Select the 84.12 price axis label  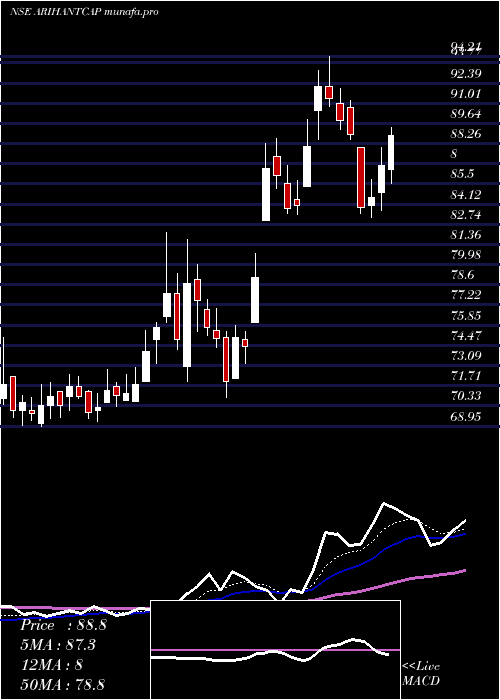pos(466,195)
